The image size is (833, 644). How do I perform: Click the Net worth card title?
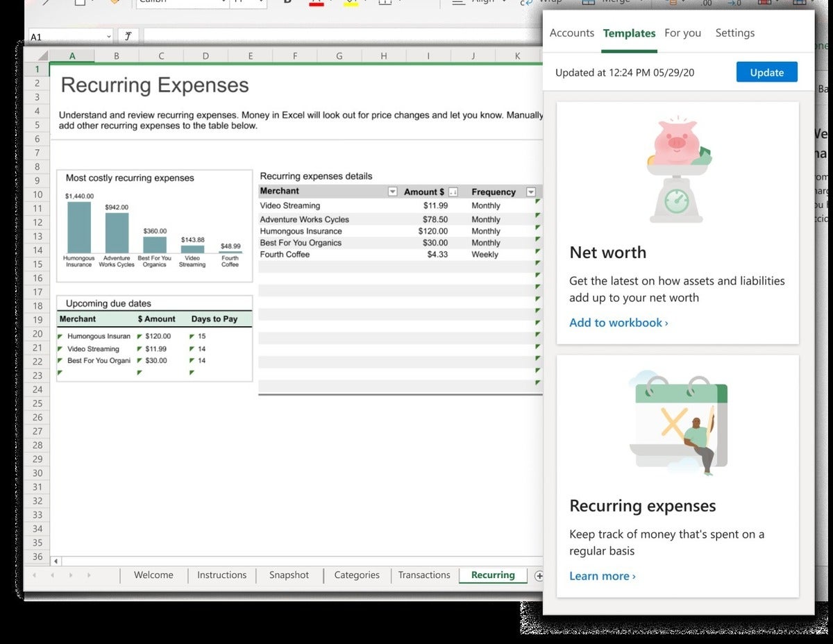[607, 253]
